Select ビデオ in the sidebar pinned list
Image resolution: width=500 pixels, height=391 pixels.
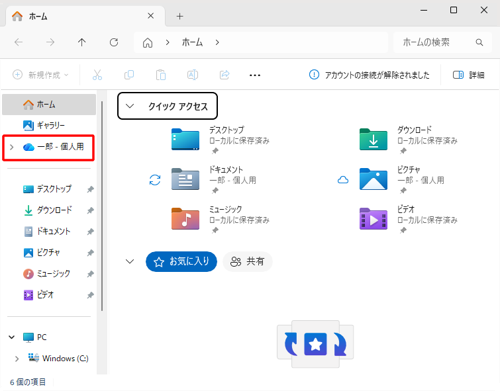49,295
